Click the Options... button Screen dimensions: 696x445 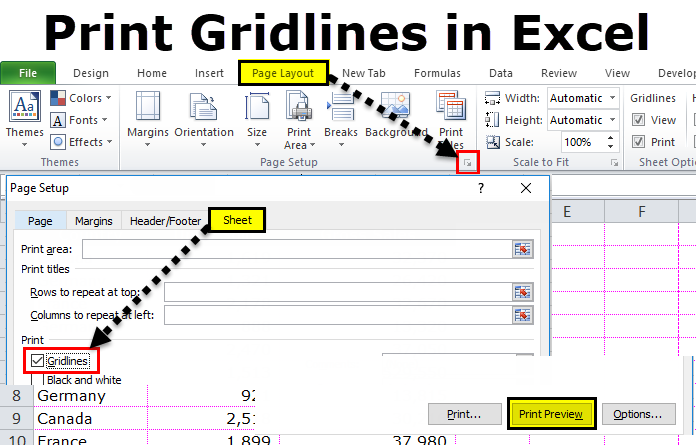(637, 413)
